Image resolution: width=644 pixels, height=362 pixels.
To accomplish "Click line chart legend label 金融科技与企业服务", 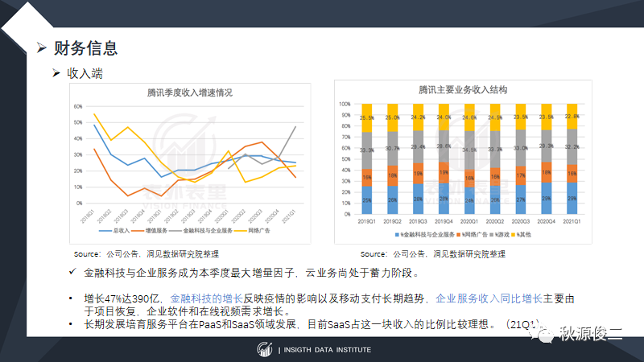I will point(208,231).
